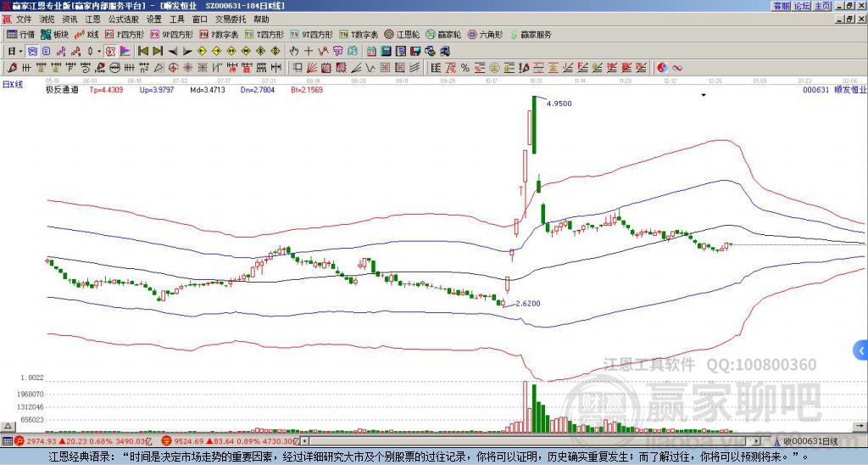The width and height of the screenshot is (868, 465).
Task: Click the infinity loop icon
Action: click(x=677, y=68)
